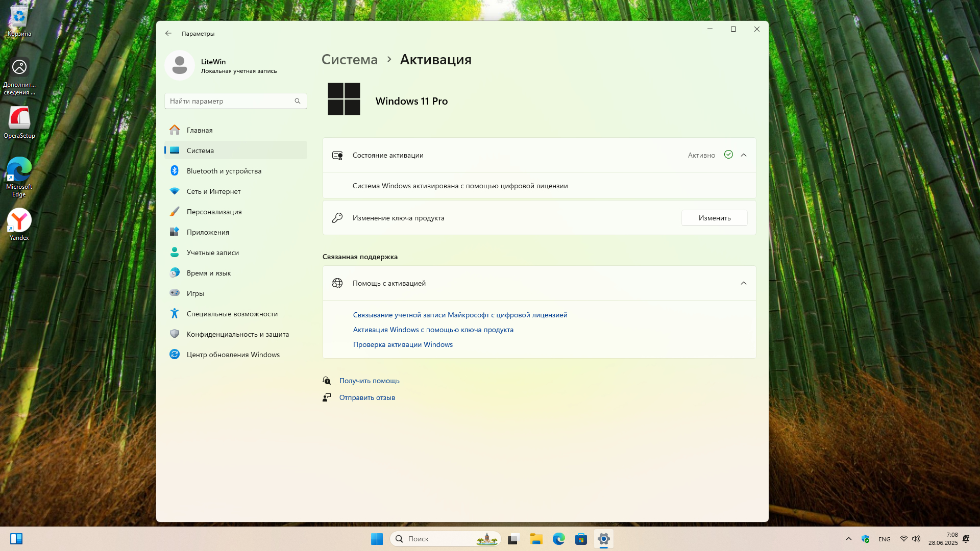Click the Игры gamepad icon
Viewport: 980px width, 551px height.
(175, 293)
